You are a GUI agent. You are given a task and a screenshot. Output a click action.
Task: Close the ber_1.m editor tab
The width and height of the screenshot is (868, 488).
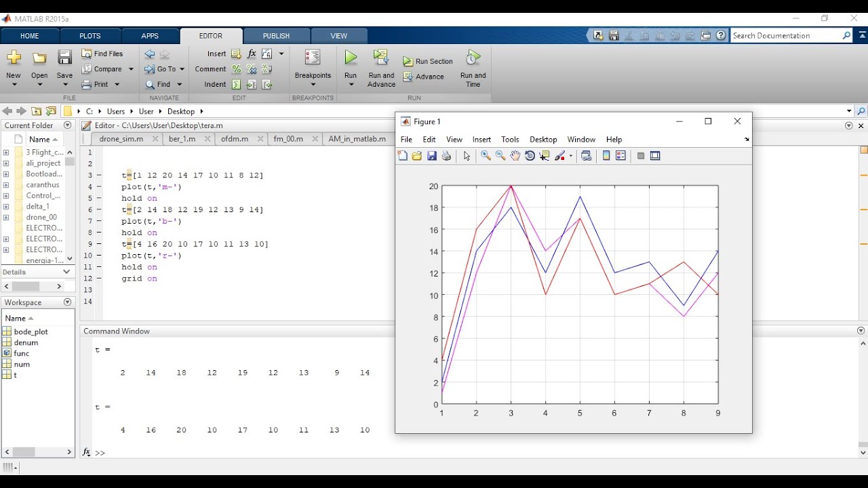pyautogui.click(x=208, y=139)
